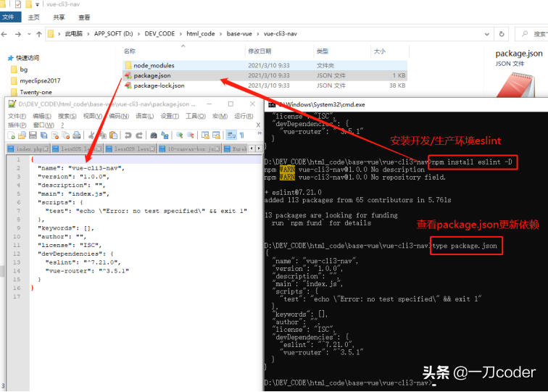Click the Zoom Out magnifier icon
The height and width of the screenshot is (392, 548).
(x=191, y=135)
